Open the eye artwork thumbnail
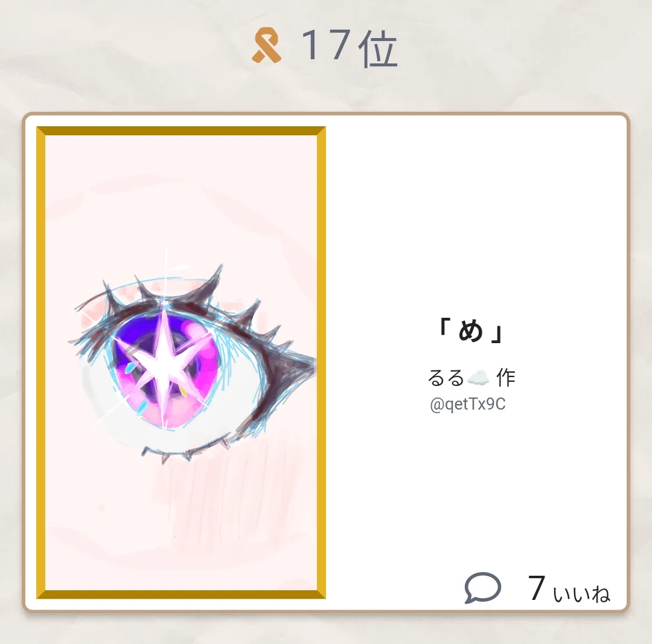This screenshot has height=644, width=652. point(181,362)
